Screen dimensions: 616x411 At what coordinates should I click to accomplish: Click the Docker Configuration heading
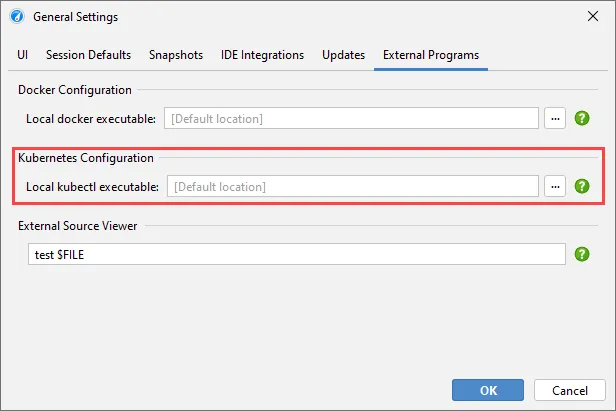coord(75,90)
